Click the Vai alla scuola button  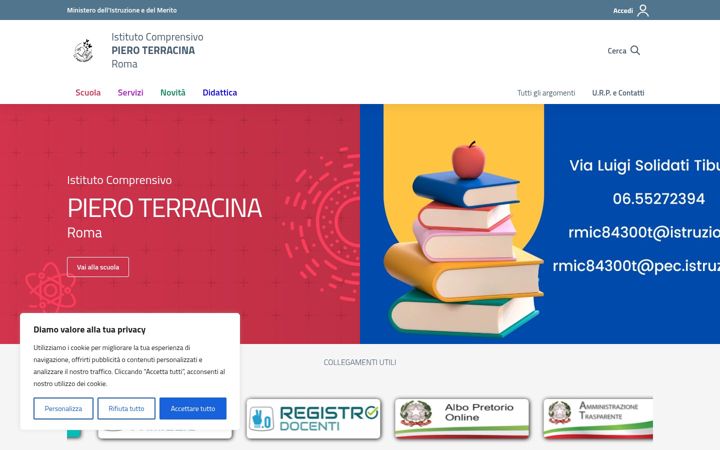(98, 267)
